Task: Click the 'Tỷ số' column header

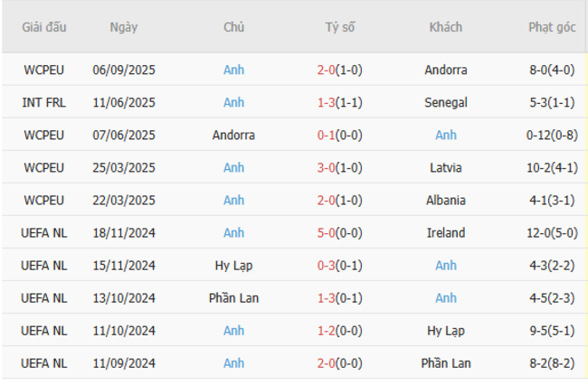Action: click(340, 27)
